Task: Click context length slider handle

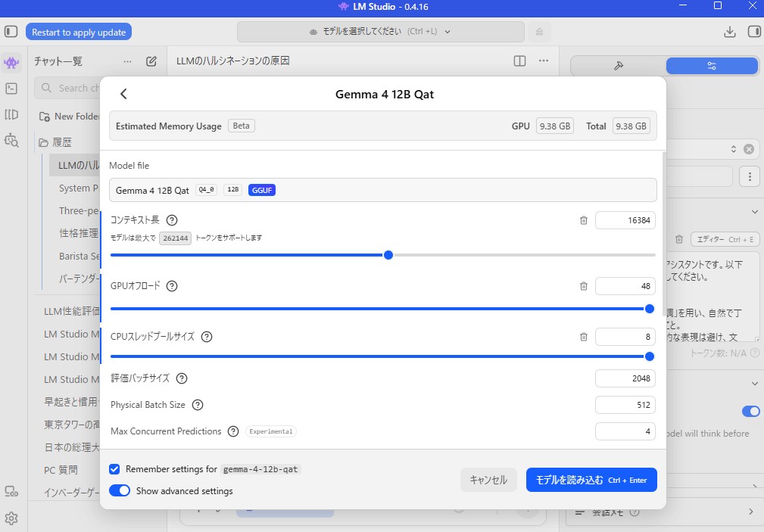Action: click(x=388, y=255)
